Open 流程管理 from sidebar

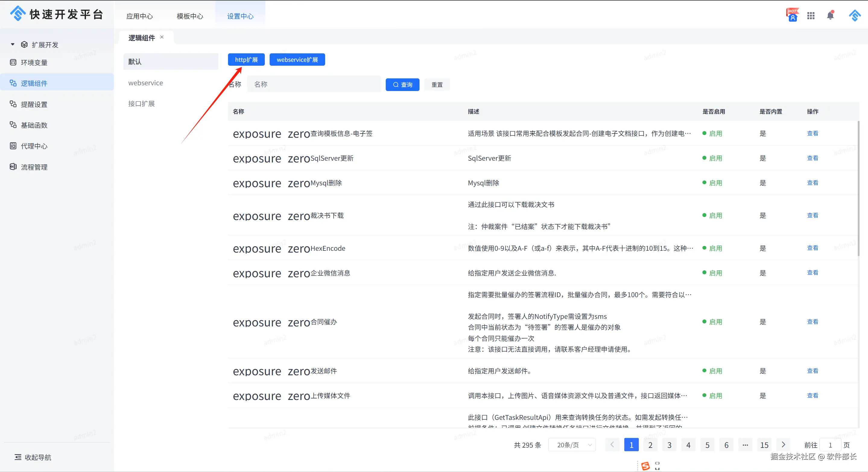coord(34,167)
